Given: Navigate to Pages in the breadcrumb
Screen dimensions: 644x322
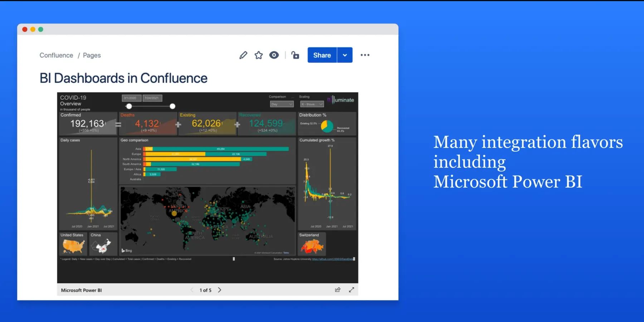Looking at the screenshot, I should coord(92,55).
